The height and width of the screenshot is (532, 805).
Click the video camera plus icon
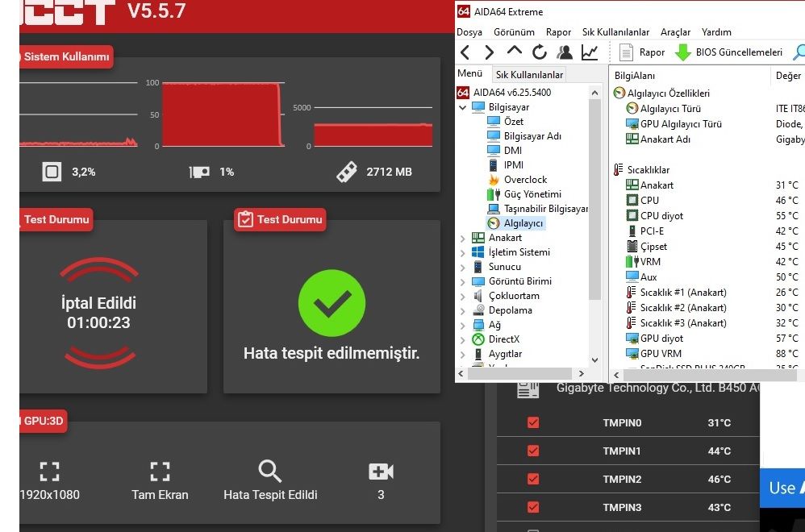pyautogui.click(x=381, y=472)
